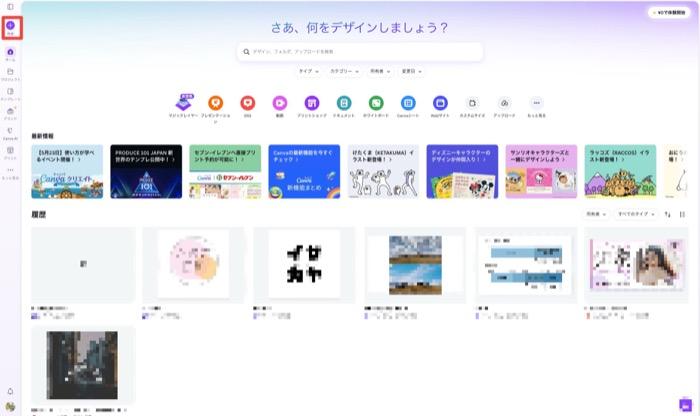The width and height of the screenshot is (700, 416).
Task: Choose the Custom size shortcut icon
Action: 472,103
